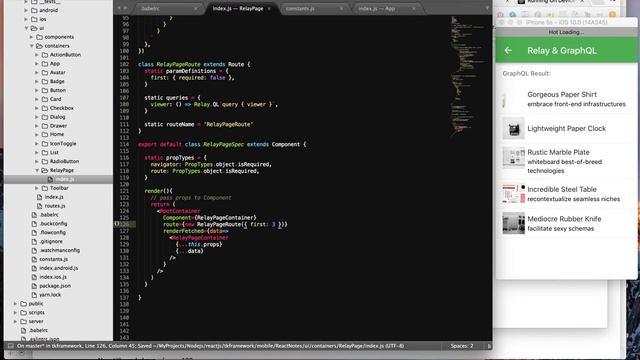Expand the ActionButton folder arrow

37,55
